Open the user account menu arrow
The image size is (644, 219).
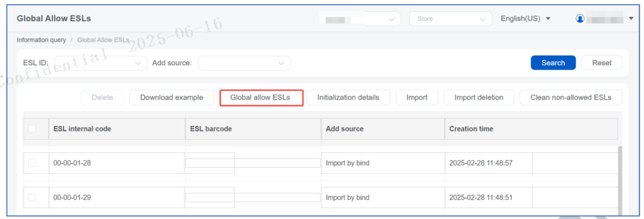[x=631, y=18]
